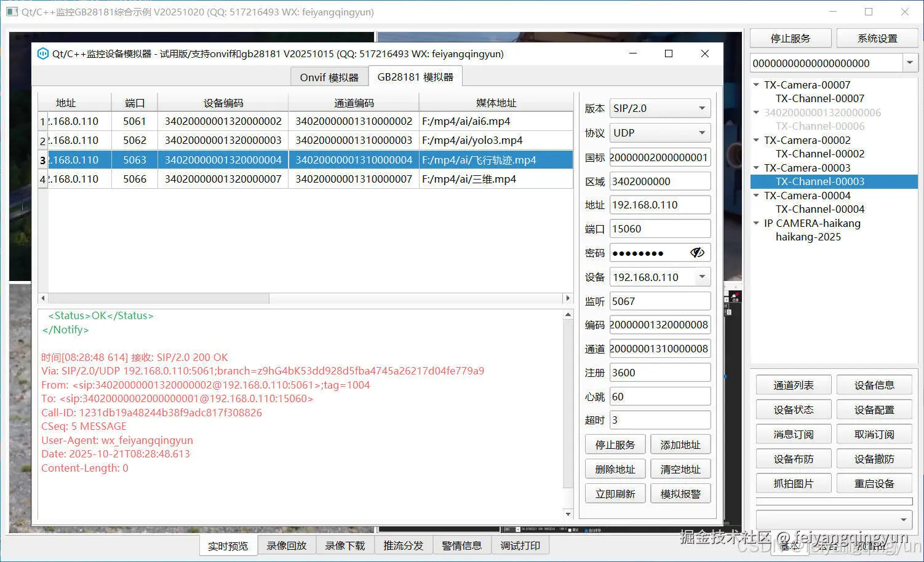Click the 设备撤防 button

874,459
